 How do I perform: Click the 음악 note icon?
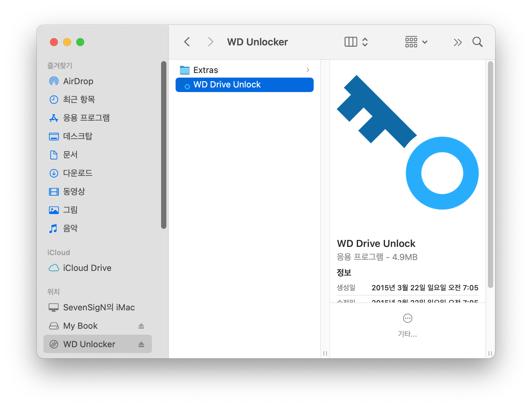(53, 228)
